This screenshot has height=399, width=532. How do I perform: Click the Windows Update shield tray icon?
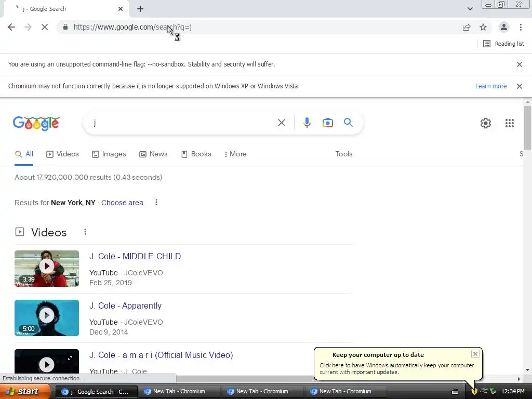pyautogui.click(x=474, y=392)
